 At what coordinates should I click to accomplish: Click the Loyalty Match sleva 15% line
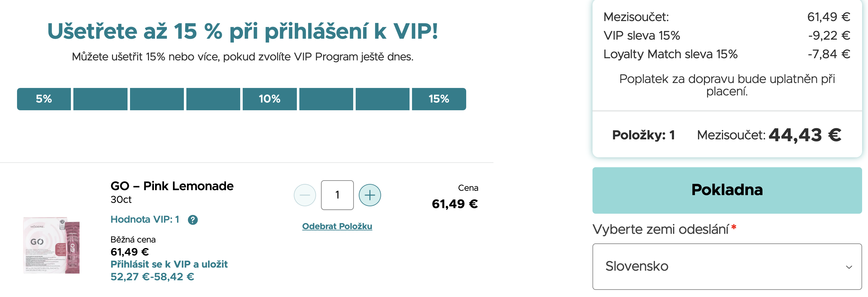tap(670, 54)
